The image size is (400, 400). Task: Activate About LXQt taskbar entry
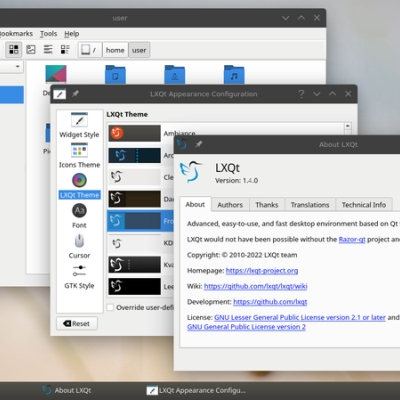click(67, 390)
